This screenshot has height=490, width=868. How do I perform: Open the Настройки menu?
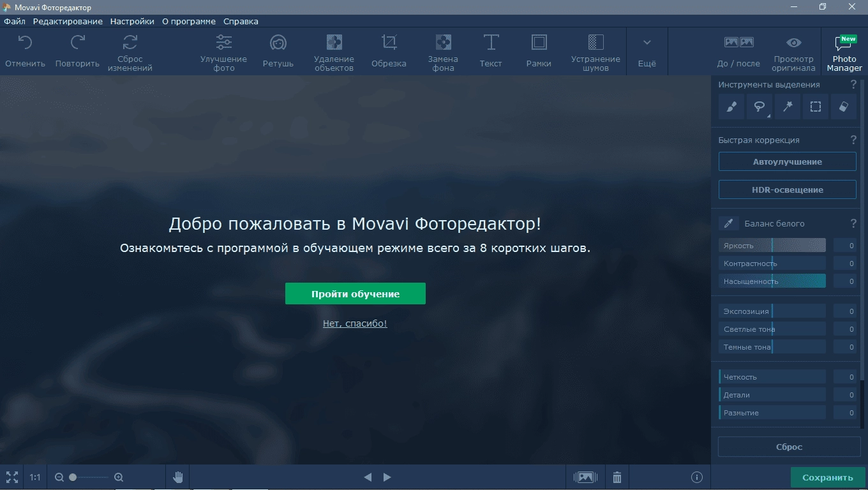click(x=132, y=21)
